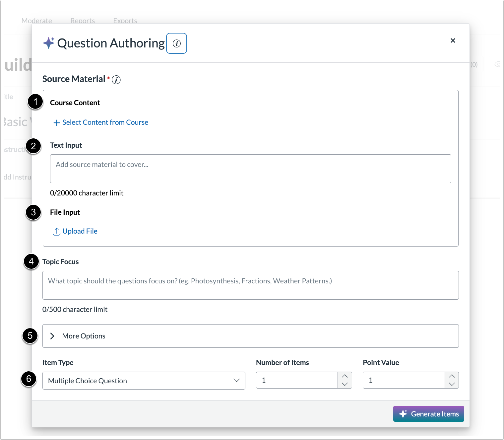Increment the Number of Items value
The image size is (504, 440).
(345, 376)
